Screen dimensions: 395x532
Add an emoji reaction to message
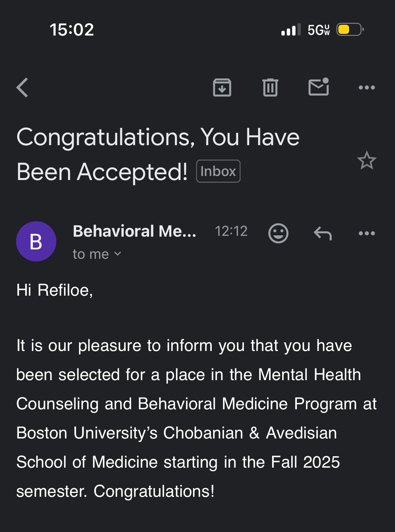click(278, 233)
